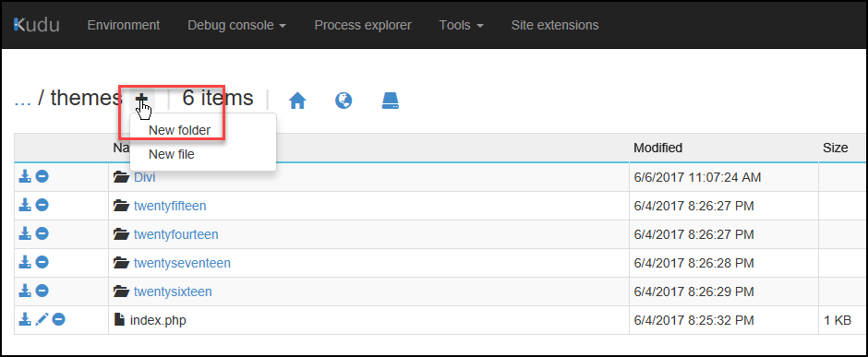Remove the index.php file
The image size is (868, 357).
tap(59, 319)
